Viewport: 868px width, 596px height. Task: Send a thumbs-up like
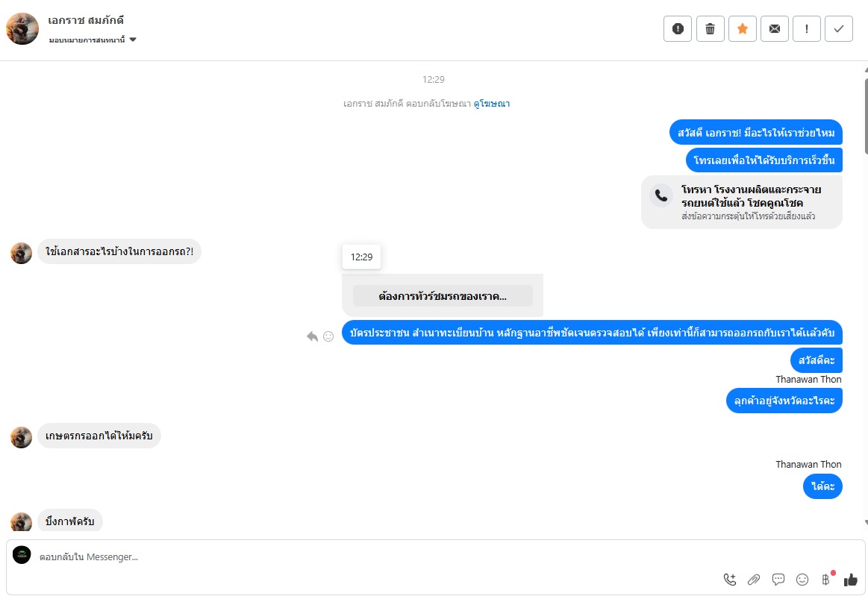(x=850, y=580)
